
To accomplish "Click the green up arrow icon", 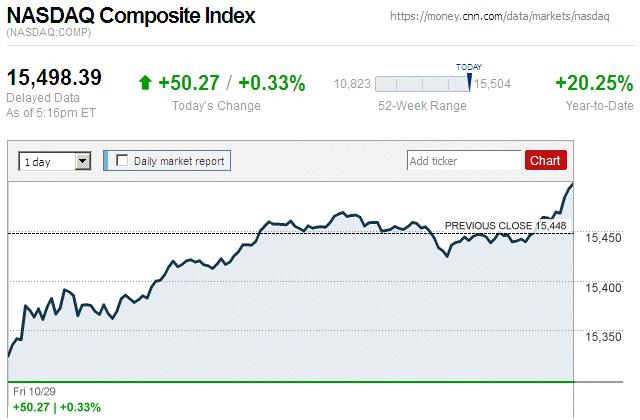I will click(x=145, y=83).
